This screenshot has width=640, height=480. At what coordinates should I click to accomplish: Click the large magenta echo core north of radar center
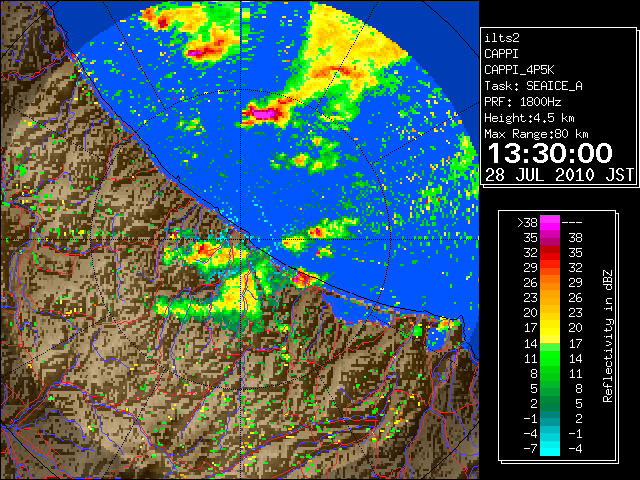[x=264, y=113]
